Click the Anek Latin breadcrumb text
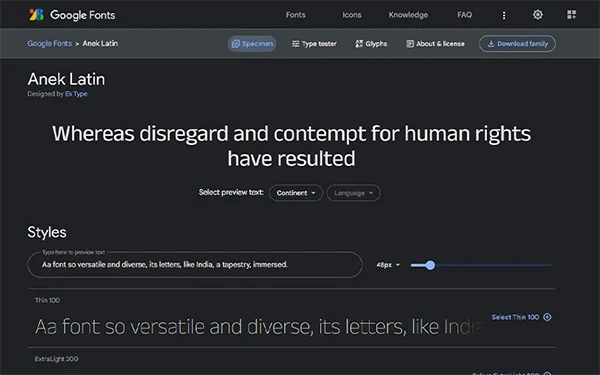This screenshot has width=600, height=375. tap(100, 43)
